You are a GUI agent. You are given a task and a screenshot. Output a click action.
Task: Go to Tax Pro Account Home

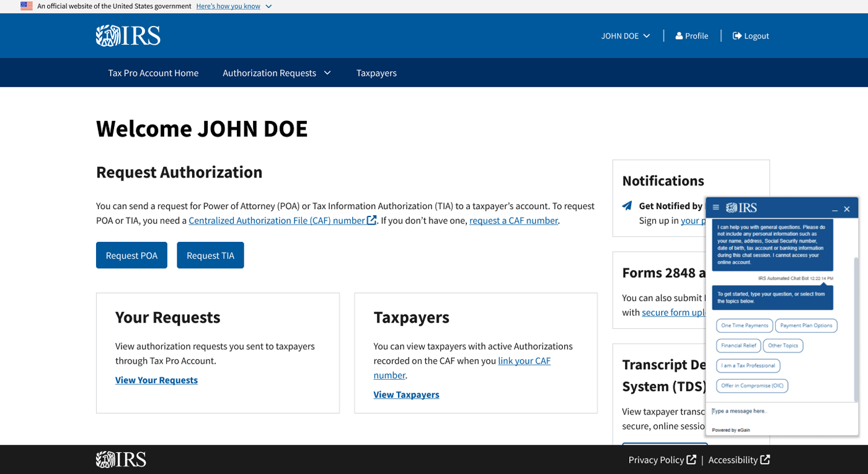(153, 73)
